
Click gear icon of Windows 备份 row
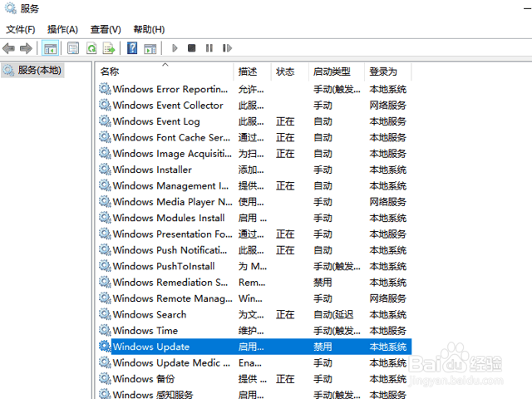105,379
